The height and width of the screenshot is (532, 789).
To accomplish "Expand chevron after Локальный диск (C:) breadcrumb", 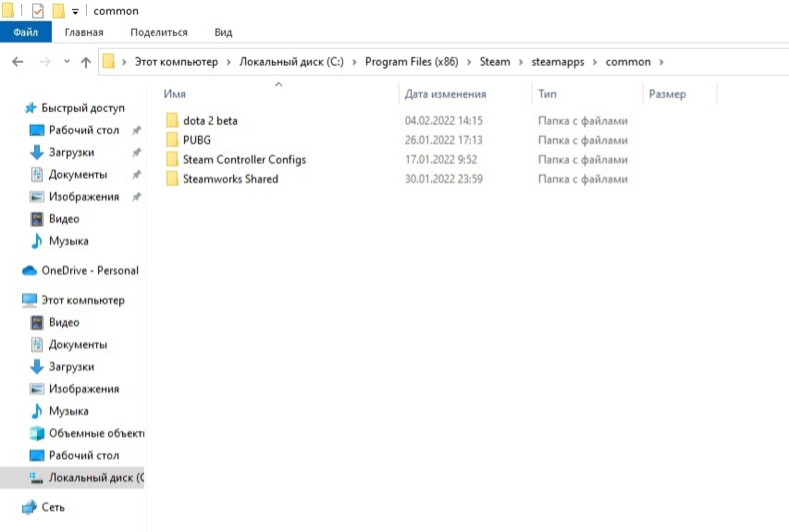I will point(354,62).
